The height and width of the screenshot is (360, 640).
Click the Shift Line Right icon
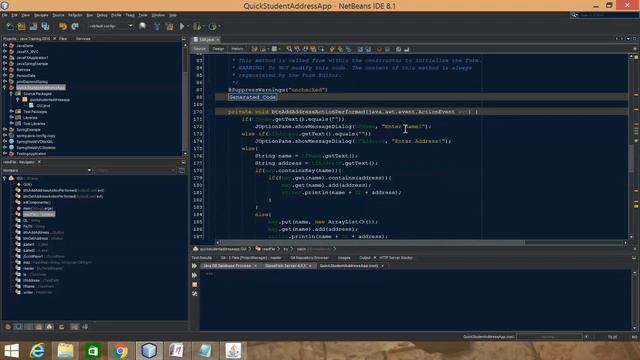pos(368,49)
